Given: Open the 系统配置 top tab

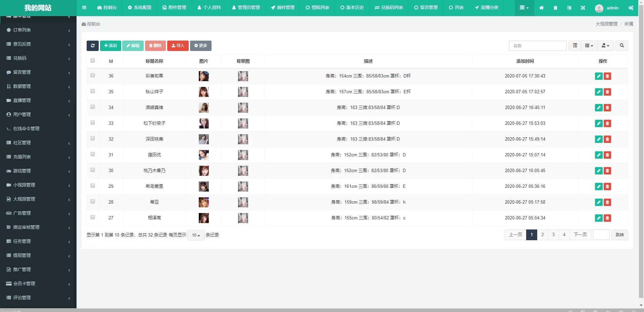Looking at the screenshot, I should click(139, 8).
